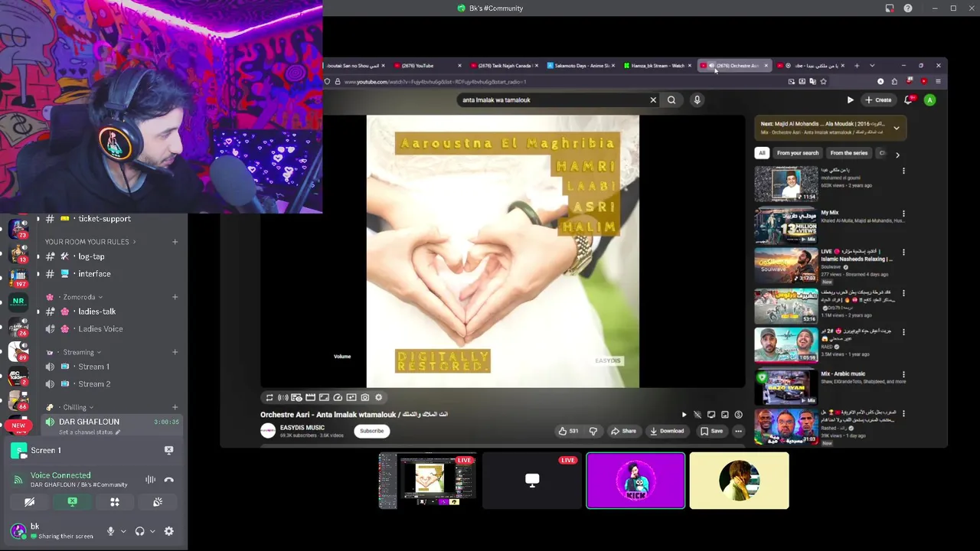This screenshot has width=980, height=551.
Task: Expand headphone output options arrow
Action: (152, 531)
